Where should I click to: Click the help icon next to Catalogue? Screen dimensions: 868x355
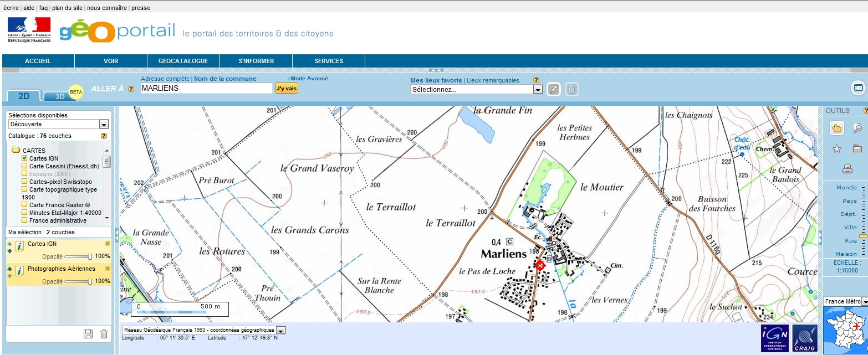click(104, 136)
